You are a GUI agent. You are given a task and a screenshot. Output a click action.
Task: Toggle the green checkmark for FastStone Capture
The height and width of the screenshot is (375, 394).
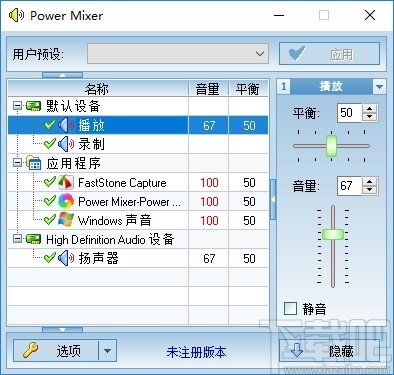coord(49,182)
